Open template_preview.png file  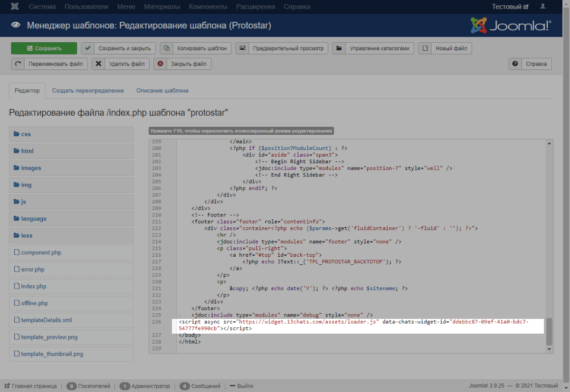click(x=71, y=337)
